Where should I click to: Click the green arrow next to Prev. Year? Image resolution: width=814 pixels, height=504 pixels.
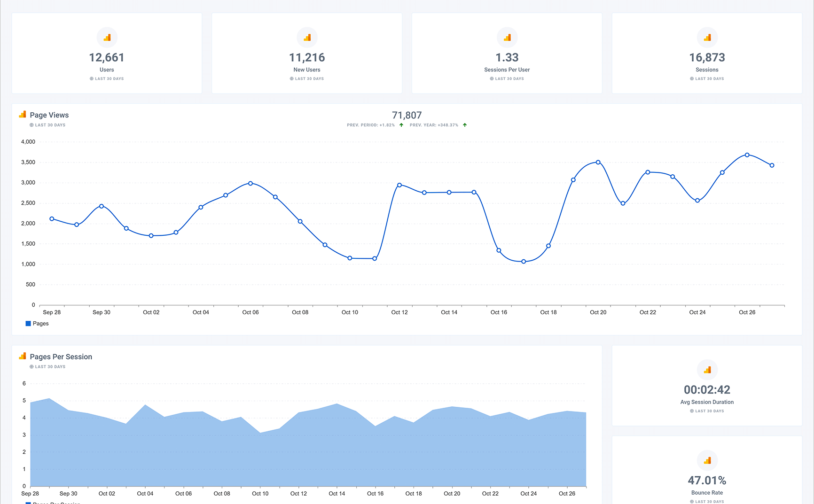click(465, 125)
